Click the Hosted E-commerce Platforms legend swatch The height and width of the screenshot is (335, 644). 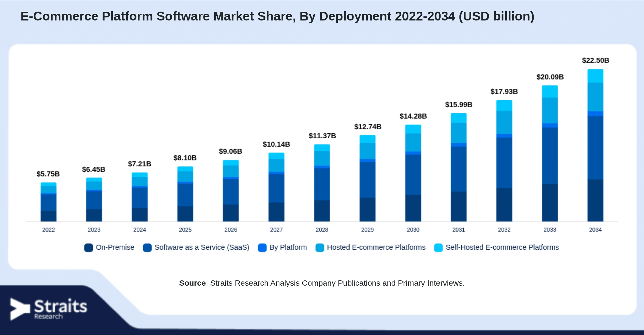[x=320, y=248]
